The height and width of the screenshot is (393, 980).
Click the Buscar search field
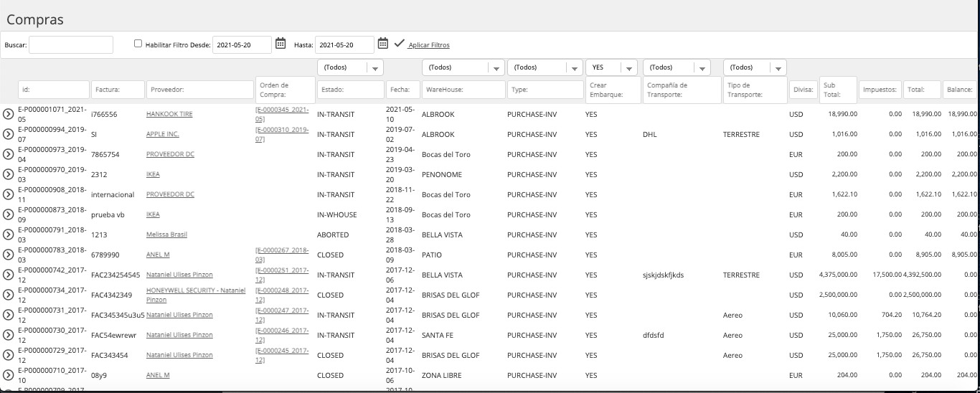coord(71,44)
